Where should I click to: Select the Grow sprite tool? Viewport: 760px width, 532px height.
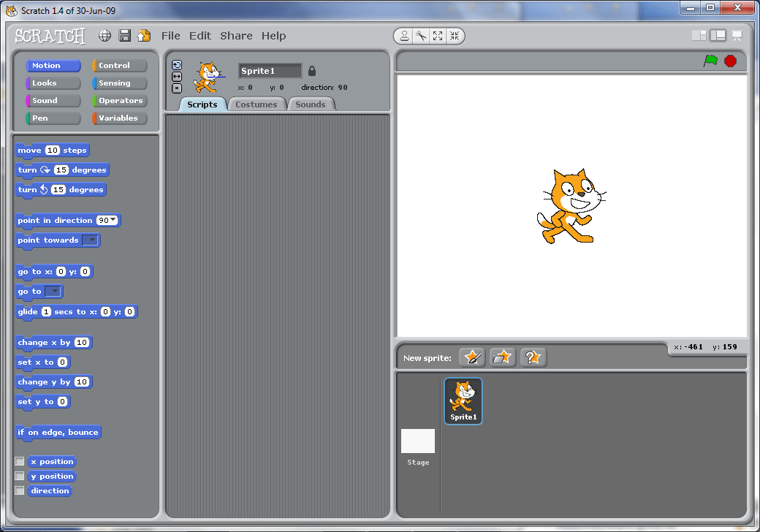[x=438, y=36]
